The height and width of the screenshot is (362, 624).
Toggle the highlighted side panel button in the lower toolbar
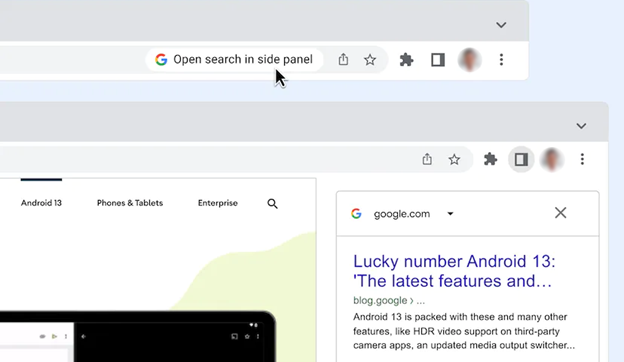click(x=521, y=160)
